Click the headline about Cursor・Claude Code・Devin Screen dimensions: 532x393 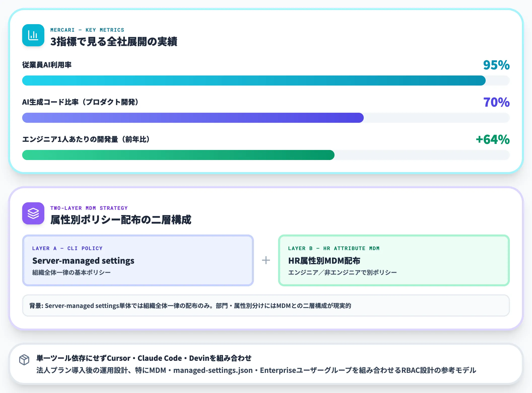[144, 358]
